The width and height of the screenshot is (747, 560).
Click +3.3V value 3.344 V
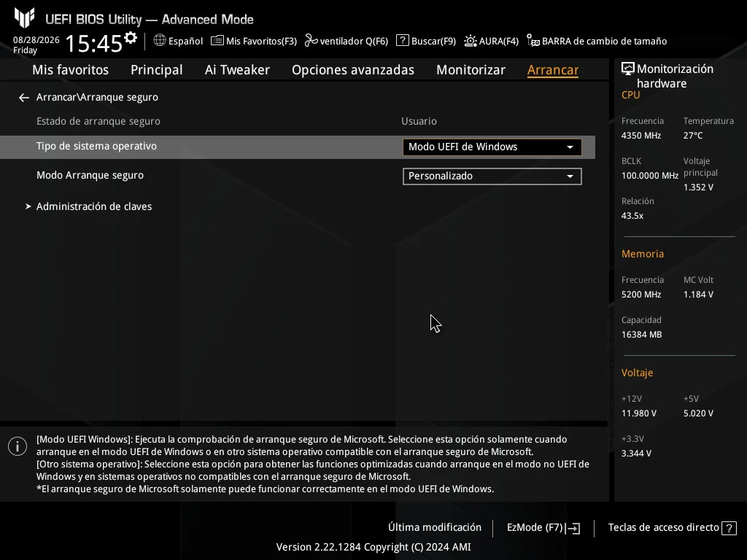point(636,454)
